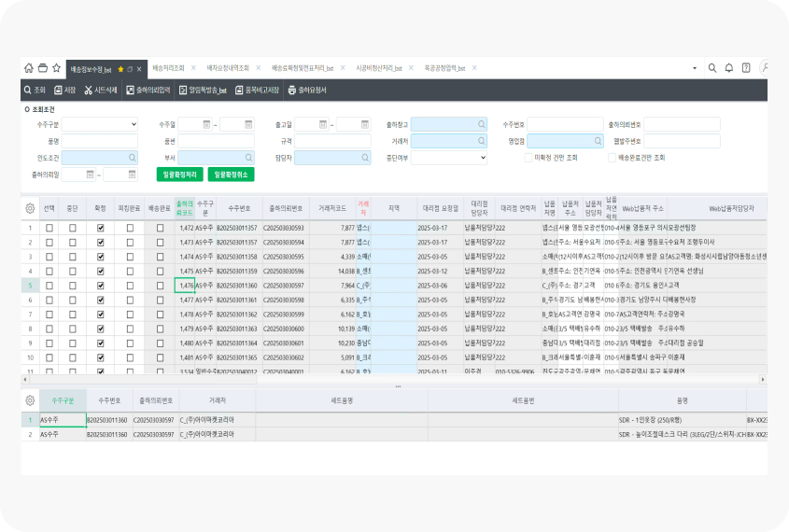The height and width of the screenshot is (532, 789).
Task: Check the 선택 checkbox for row 1
Action: (48, 228)
